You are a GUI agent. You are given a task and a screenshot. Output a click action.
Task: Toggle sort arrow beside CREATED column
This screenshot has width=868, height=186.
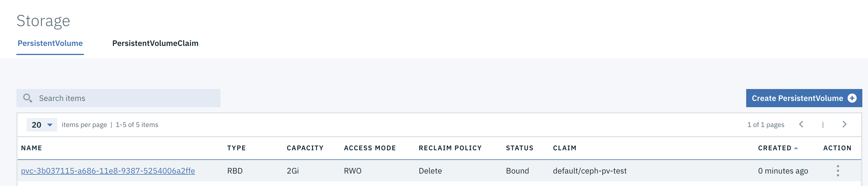796,148
